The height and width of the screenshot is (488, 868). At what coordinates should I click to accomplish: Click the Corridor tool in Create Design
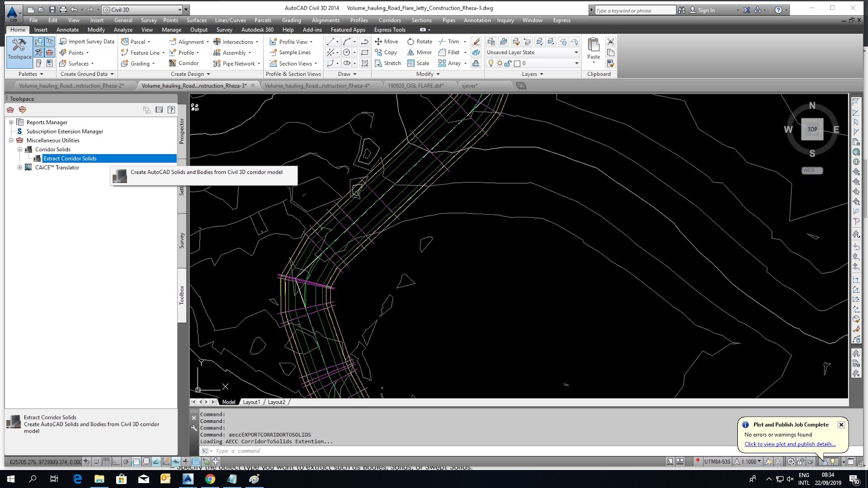184,63
